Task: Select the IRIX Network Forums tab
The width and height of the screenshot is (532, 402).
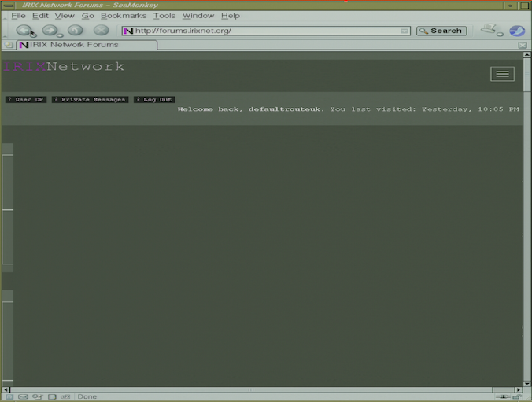Action: pyautogui.click(x=87, y=45)
